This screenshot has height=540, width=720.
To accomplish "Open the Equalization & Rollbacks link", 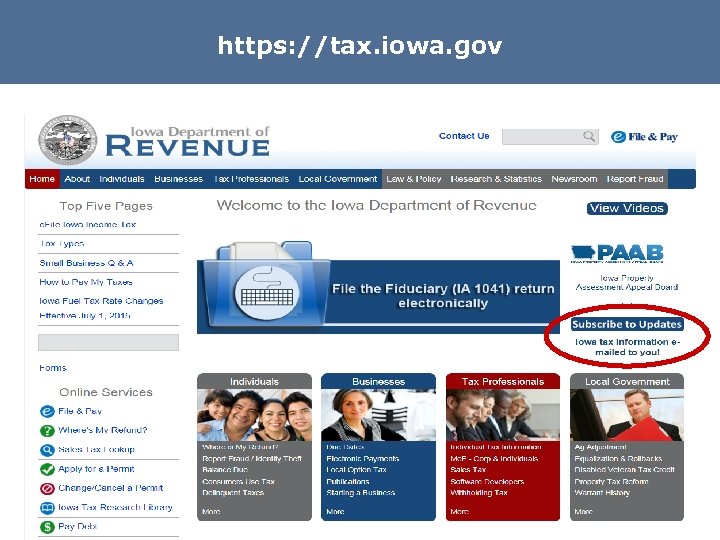I will tap(618, 458).
